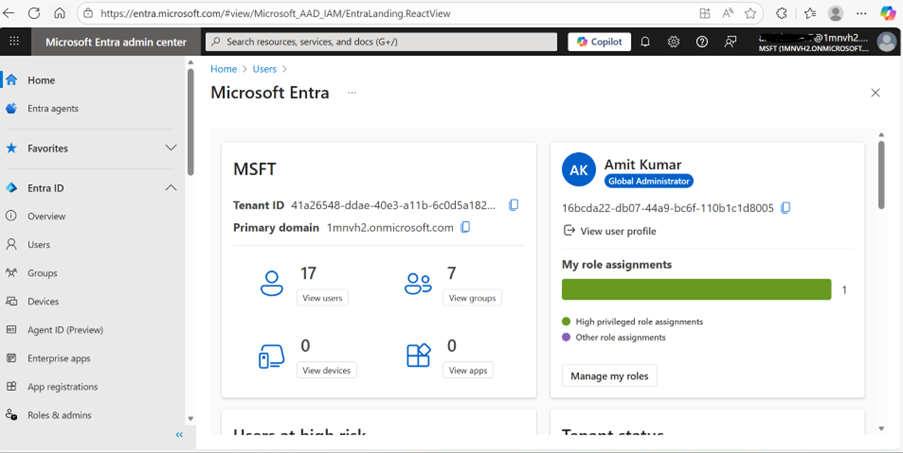Click the View apps button
This screenshot has width=903, height=453.
click(468, 370)
